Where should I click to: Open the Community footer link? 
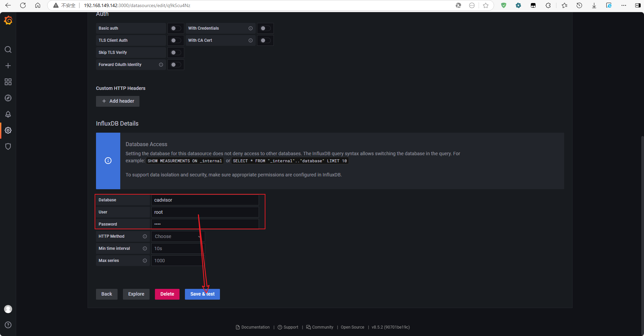pos(320,327)
